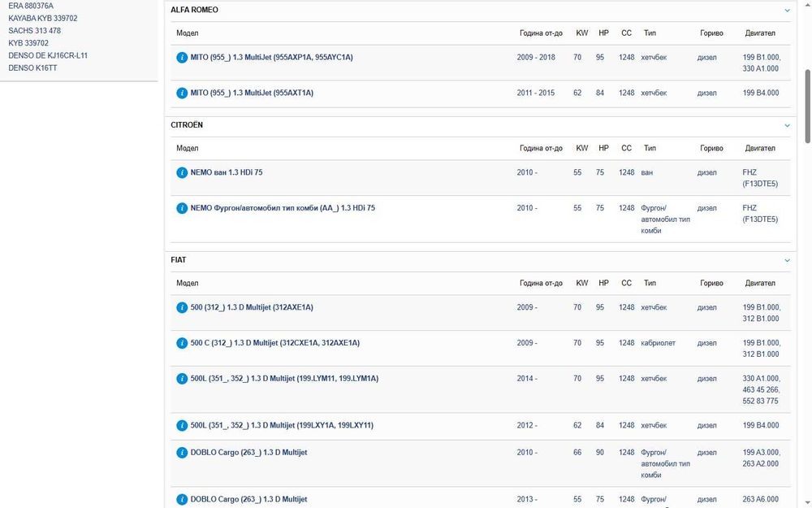Collapse the FIAT section

click(x=787, y=260)
